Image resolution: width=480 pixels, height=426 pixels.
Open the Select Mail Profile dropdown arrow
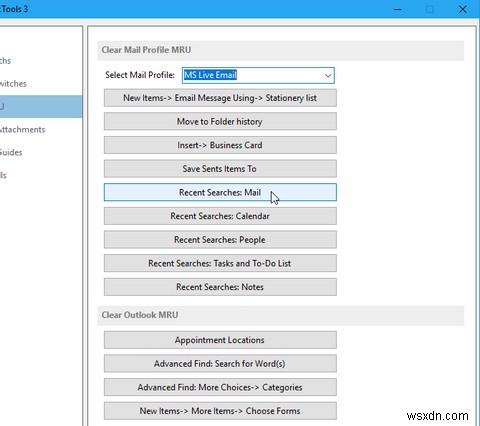[328, 75]
